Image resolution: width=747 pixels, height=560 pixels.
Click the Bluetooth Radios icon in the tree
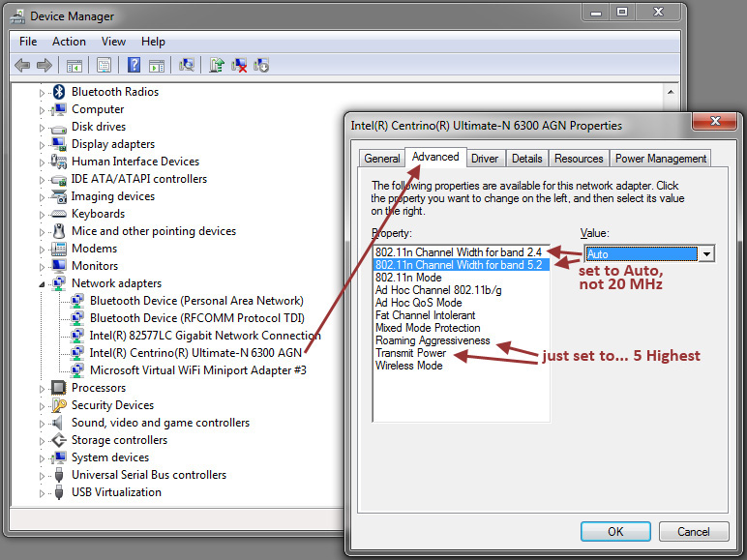pos(59,92)
